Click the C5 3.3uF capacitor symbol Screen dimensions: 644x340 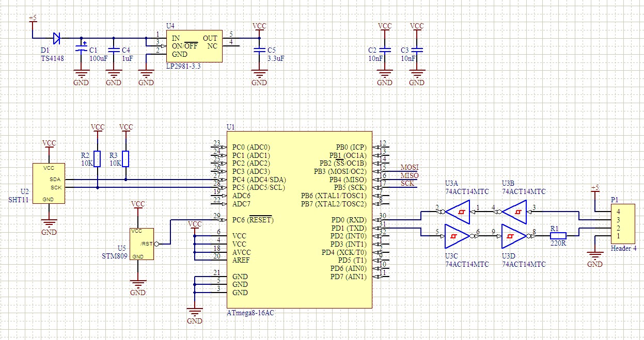tap(259, 50)
